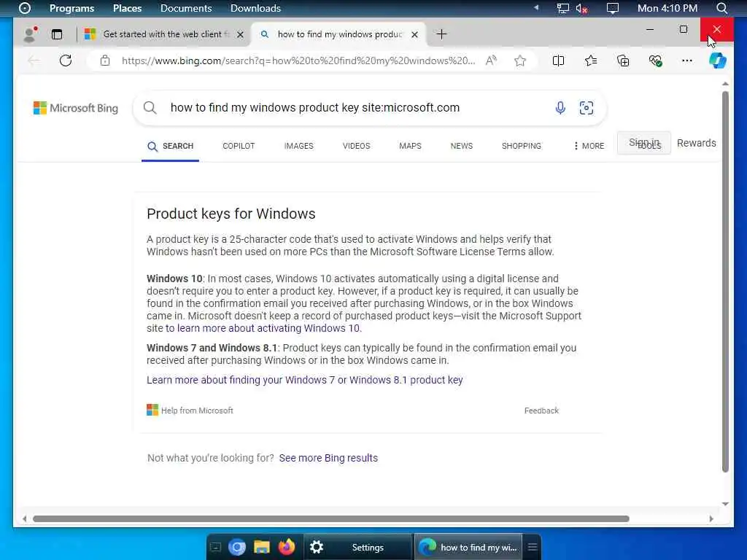This screenshot has height=560, width=747.
Task: Start voice search with microphone icon
Action: pyautogui.click(x=560, y=108)
